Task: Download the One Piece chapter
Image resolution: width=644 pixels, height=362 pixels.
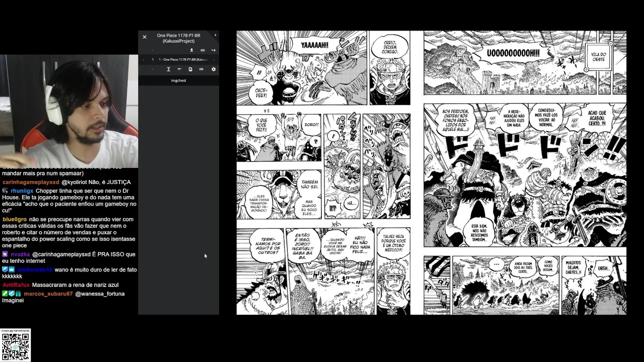Action: click(x=192, y=50)
